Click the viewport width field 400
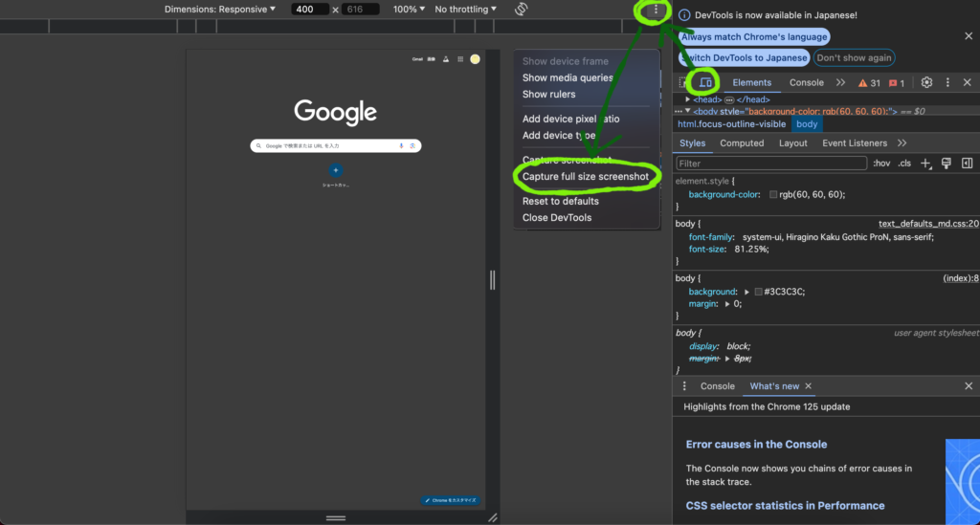This screenshot has height=525, width=980. [x=309, y=10]
